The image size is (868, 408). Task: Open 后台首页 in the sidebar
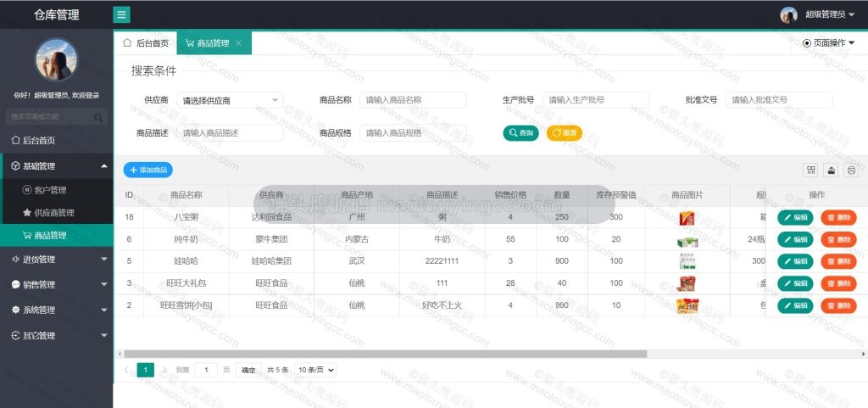[x=57, y=141]
